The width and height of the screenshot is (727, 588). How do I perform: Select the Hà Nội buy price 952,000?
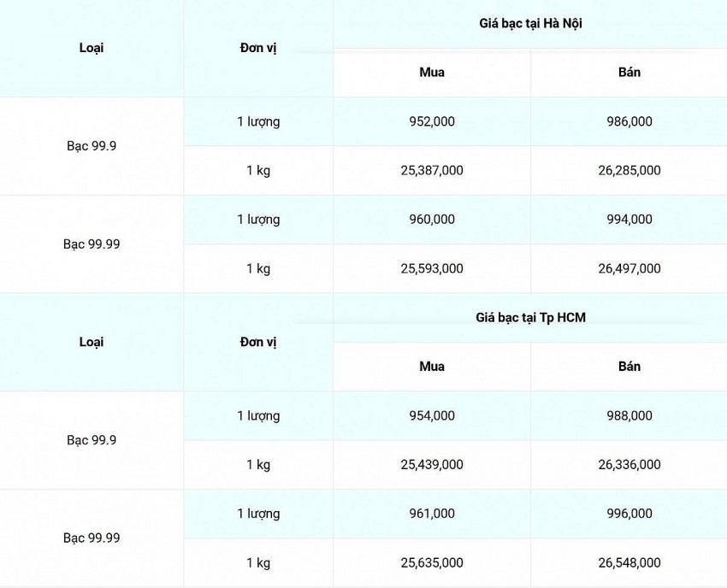point(432,121)
